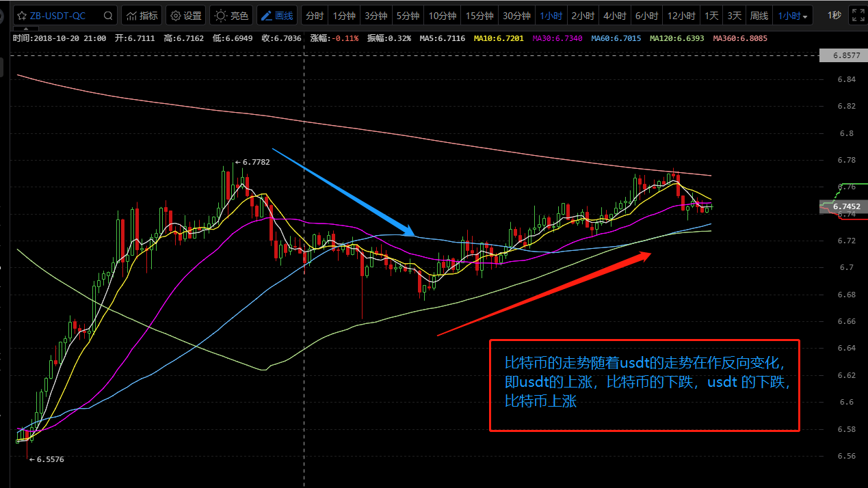
Task: Click the 涨幅:-0.11% change value
Action: [334, 38]
